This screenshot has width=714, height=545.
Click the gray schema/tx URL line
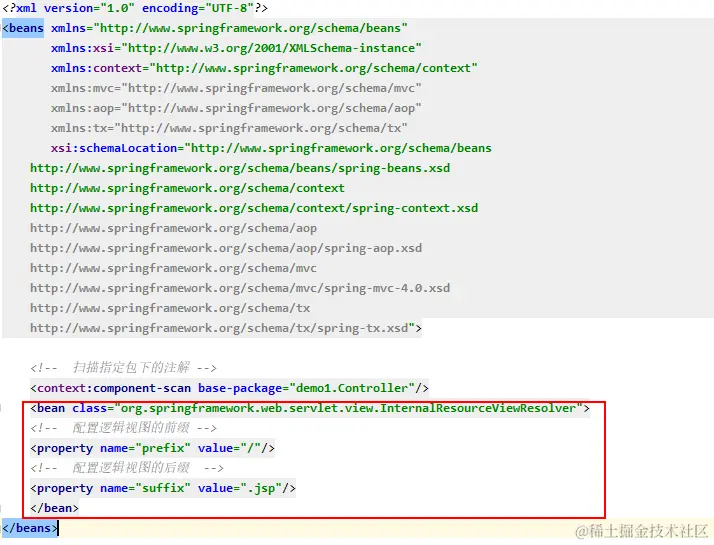click(x=170, y=309)
